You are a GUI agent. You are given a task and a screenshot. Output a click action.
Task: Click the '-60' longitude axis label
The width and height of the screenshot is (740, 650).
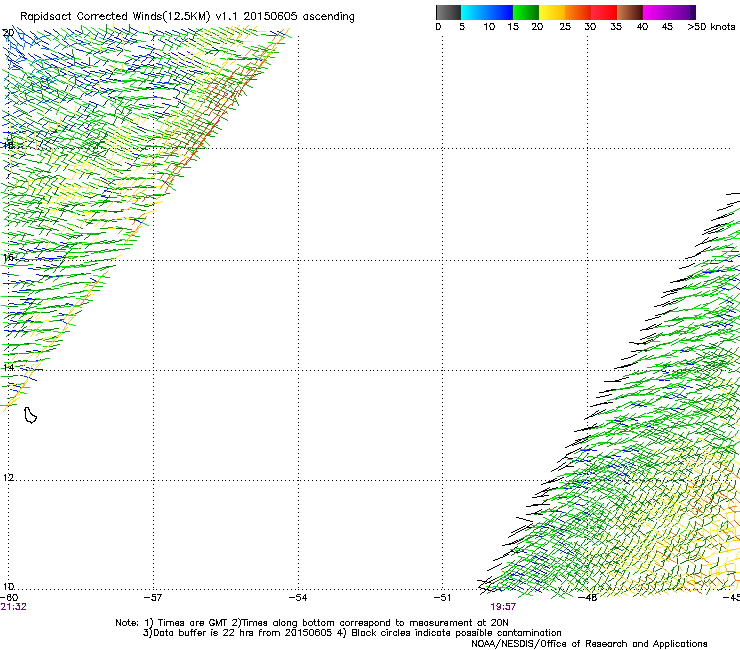click(x=9, y=597)
